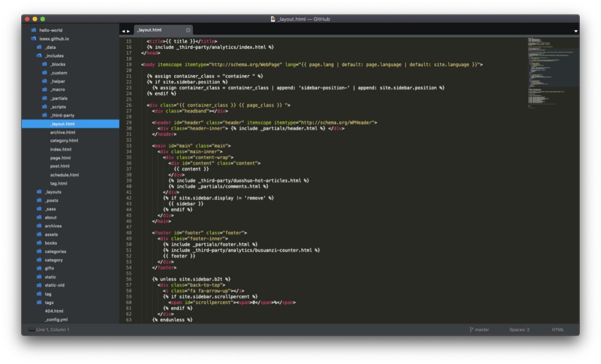This screenshot has width=601, height=364.
Task: Click the _partials folder icon
Action: (x=45, y=98)
